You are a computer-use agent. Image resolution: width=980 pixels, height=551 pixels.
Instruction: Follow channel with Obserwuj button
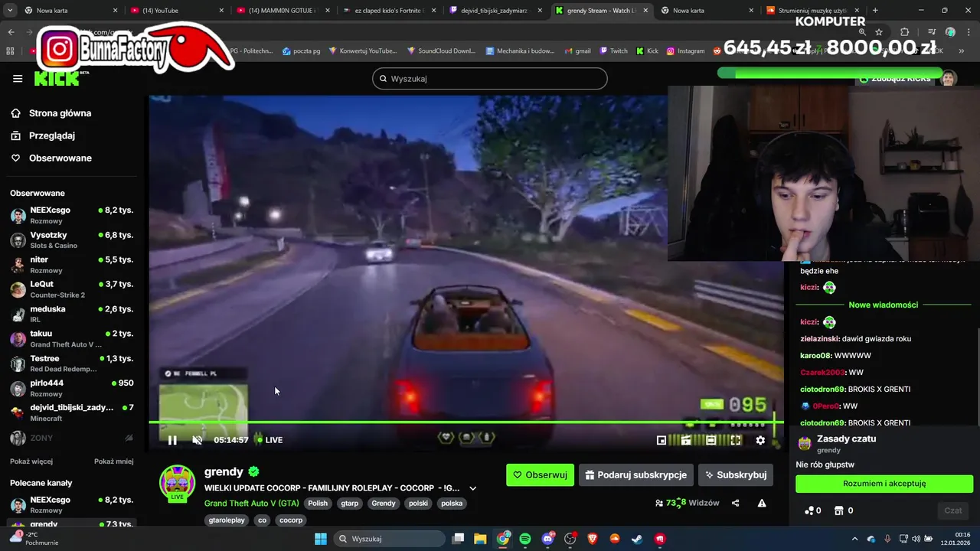point(540,474)
